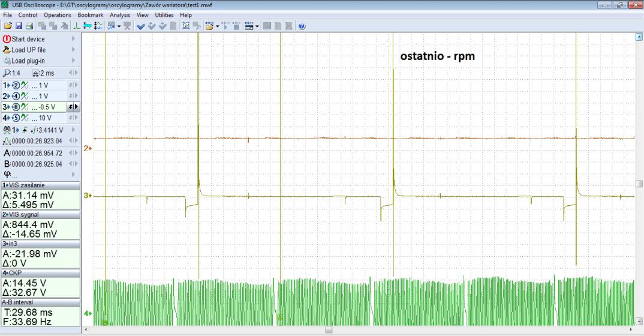The height and width of the screenshot is (336, 644).
Task: Expand the Load plug-in submenu arrow
Action: point(74,61)
